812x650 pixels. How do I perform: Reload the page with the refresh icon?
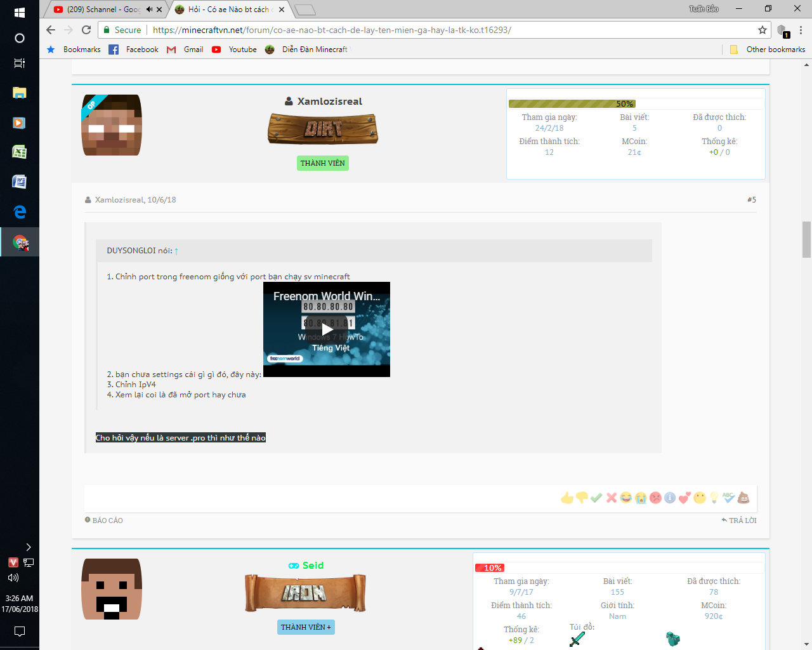(x=86, y=30)
